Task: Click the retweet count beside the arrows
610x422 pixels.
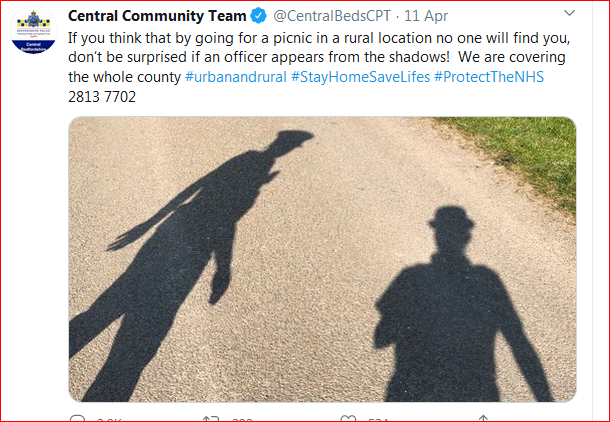Action: pyautogui.click(x=242, y=420)
